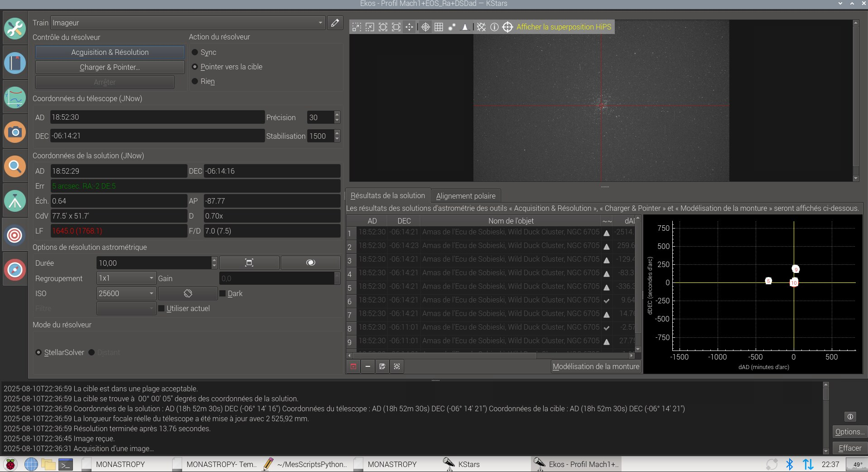Toggle the pan arrows tool in image toolbar
868x472 pixels.
pos(409,27)
